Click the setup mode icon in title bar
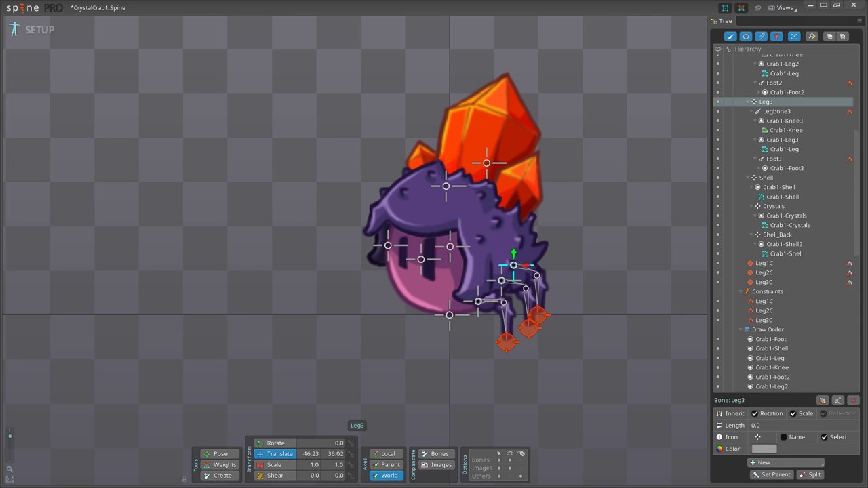Viewport: 868px width, 488px height. point(726,8)
